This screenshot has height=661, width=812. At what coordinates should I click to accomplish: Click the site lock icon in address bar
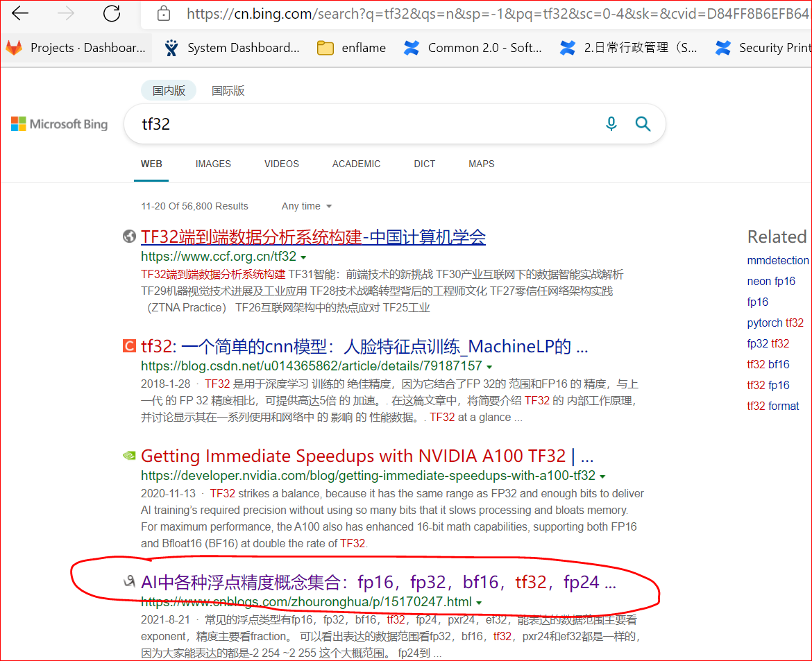[164, 13]
